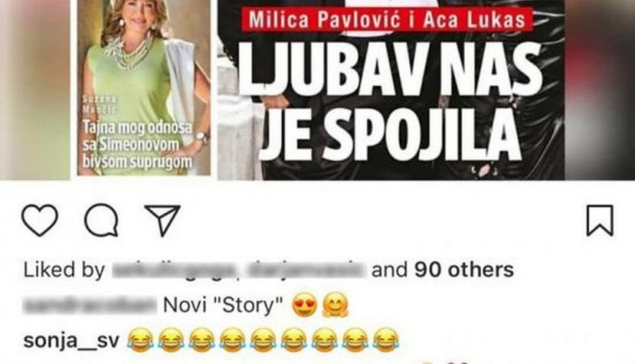Tap hugging face emoji in caption

tap(335, 305)
